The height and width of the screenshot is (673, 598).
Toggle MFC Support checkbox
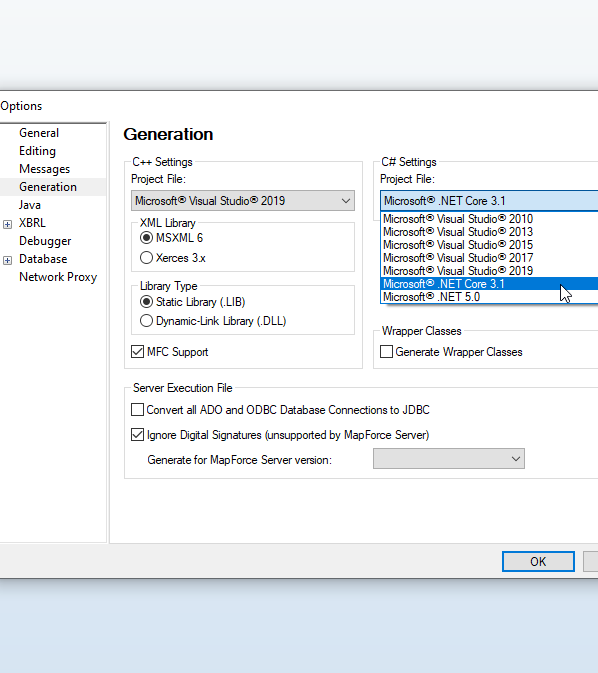pos(137,352)
